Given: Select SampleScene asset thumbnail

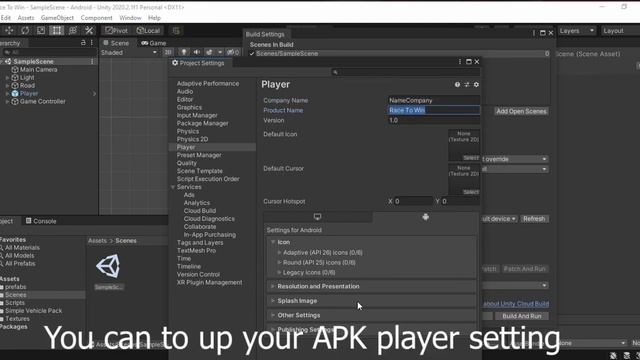Looking at the screenshot, I should click(x=109, y=266).
